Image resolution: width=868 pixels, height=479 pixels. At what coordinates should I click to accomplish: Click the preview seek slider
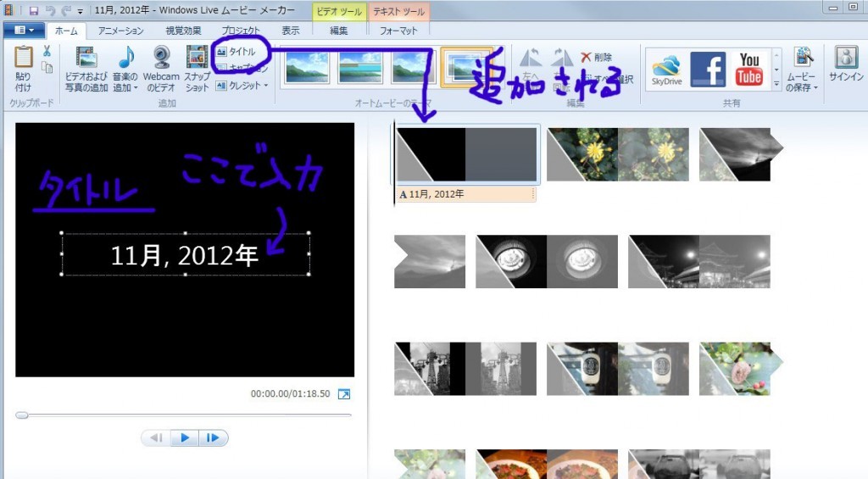(183, 415)
